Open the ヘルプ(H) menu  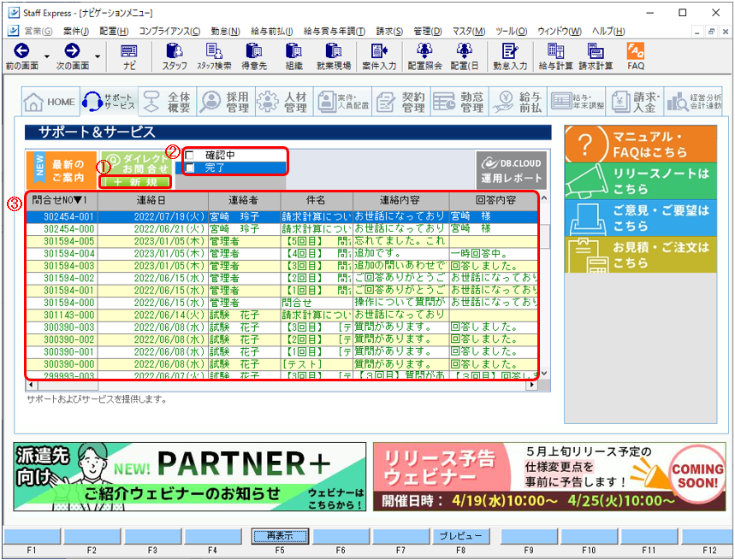coord(608,32)
